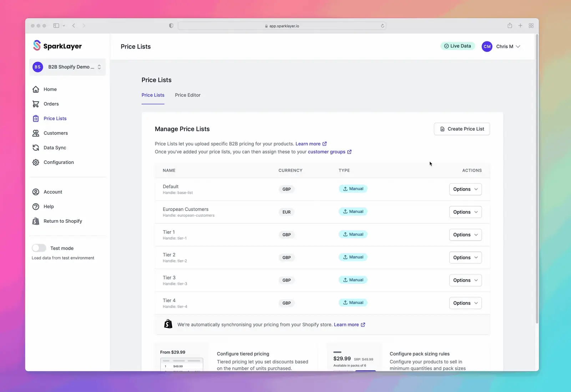
Task: Open a new browser tab with plus
Action: click(520, 26)
